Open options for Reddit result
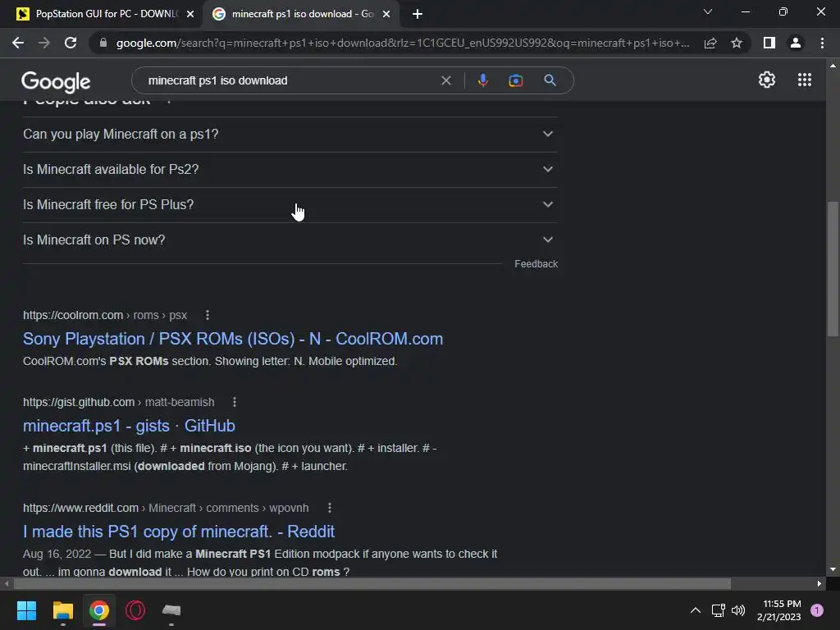Screen dimensions: 840x630 tap(330, 508)
